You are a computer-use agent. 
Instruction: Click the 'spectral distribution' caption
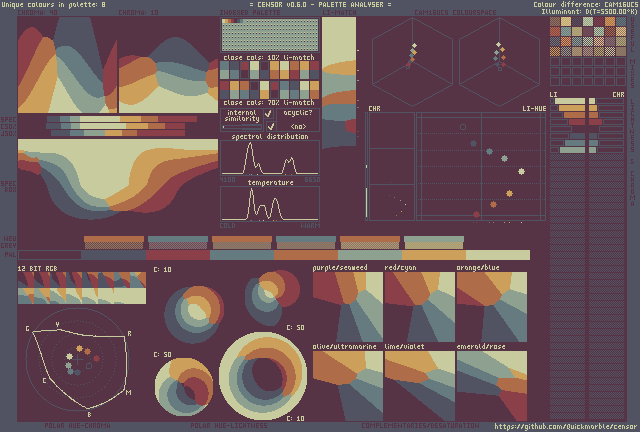click(x=270, y=136)
